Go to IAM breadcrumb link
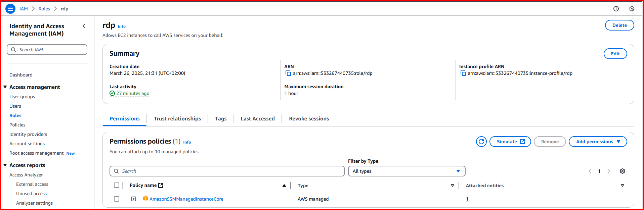Image resolution: width=644 pixels, height=210 pixels. pos(24,9)
